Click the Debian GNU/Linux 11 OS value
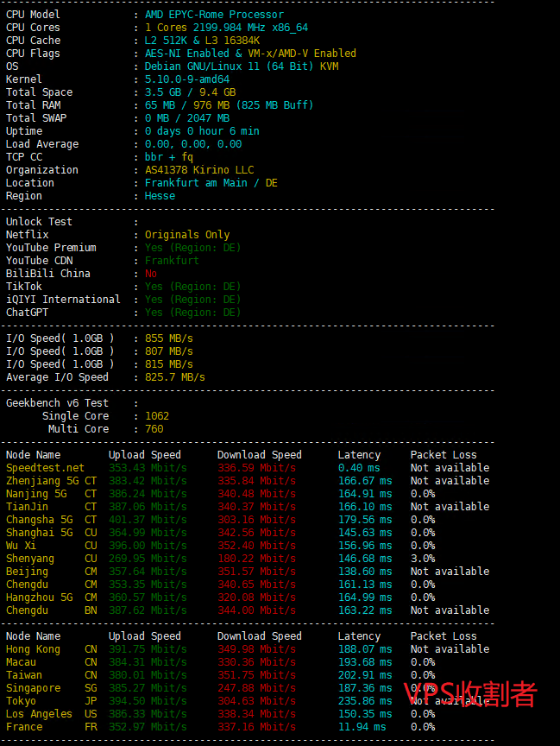 tap(242, 66)
